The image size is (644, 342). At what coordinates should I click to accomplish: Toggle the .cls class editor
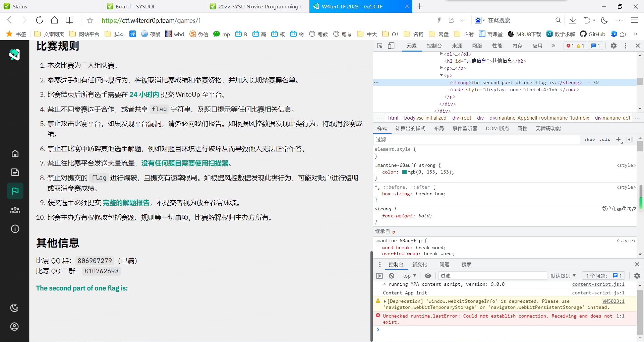click(x=605, y=140)
